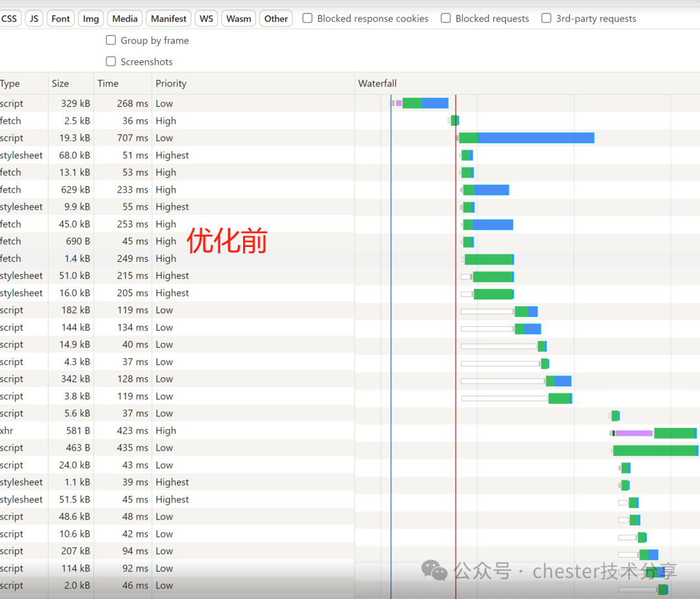Select the 3.8 kB size cell
The width and height of the screenshot is (700, 599).
pyautogui.click(x=76, y=396)
